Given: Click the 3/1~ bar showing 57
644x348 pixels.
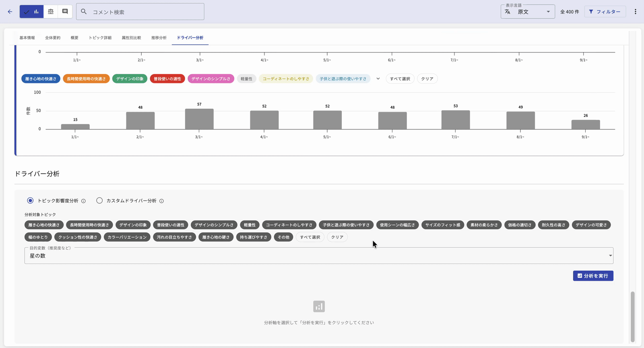Looking at the screenshot, I should pyautogui.click(x=199, y=119).
